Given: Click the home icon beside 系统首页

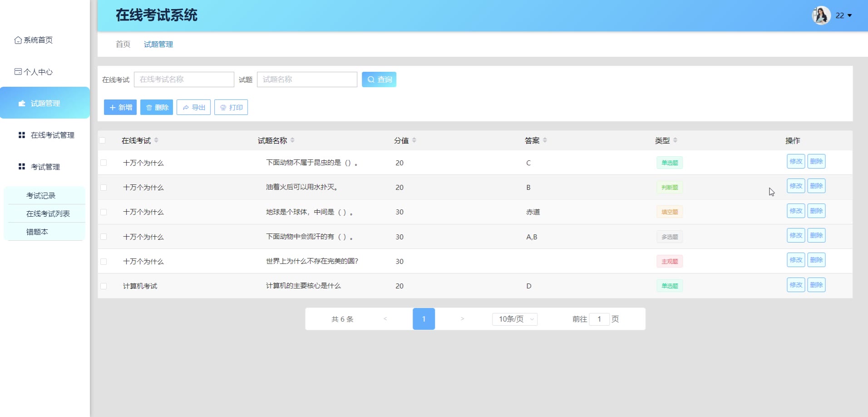Looking at the screenshot, I should pos(18,40).
